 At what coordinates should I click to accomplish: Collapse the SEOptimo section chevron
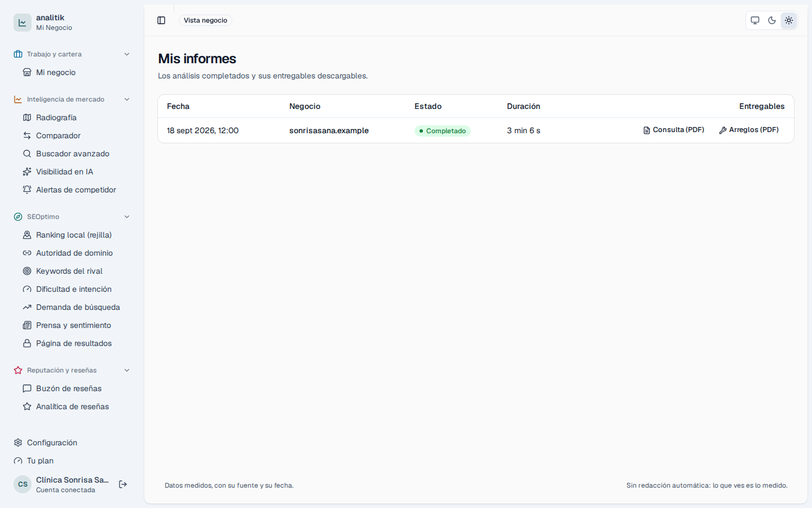[127, 217]
